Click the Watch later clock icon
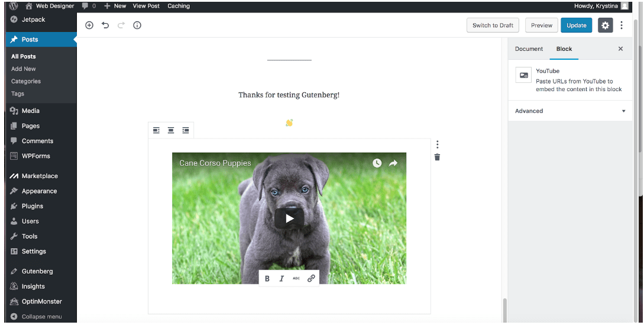The image size is (644, 325). tap(377, 163)
